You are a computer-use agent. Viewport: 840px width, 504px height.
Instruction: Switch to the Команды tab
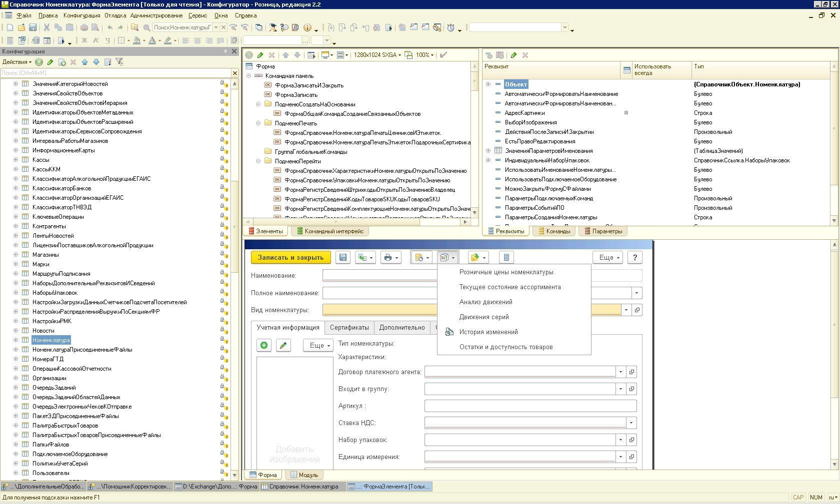tap(554, 231)
